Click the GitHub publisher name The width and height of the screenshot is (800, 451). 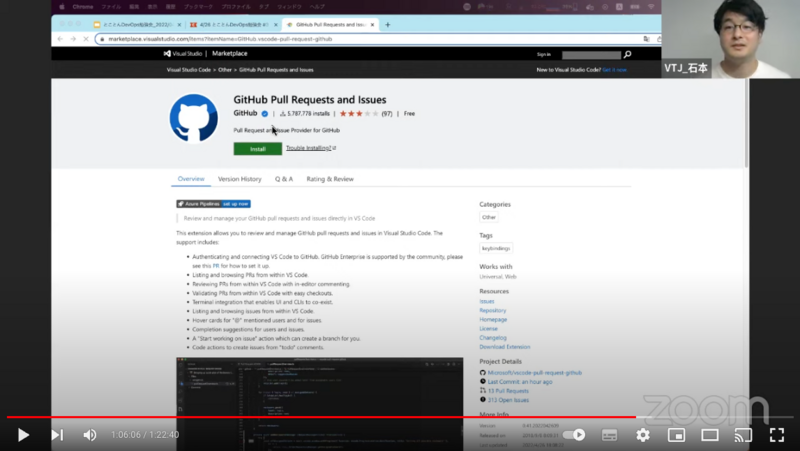[x=245, y=113]
